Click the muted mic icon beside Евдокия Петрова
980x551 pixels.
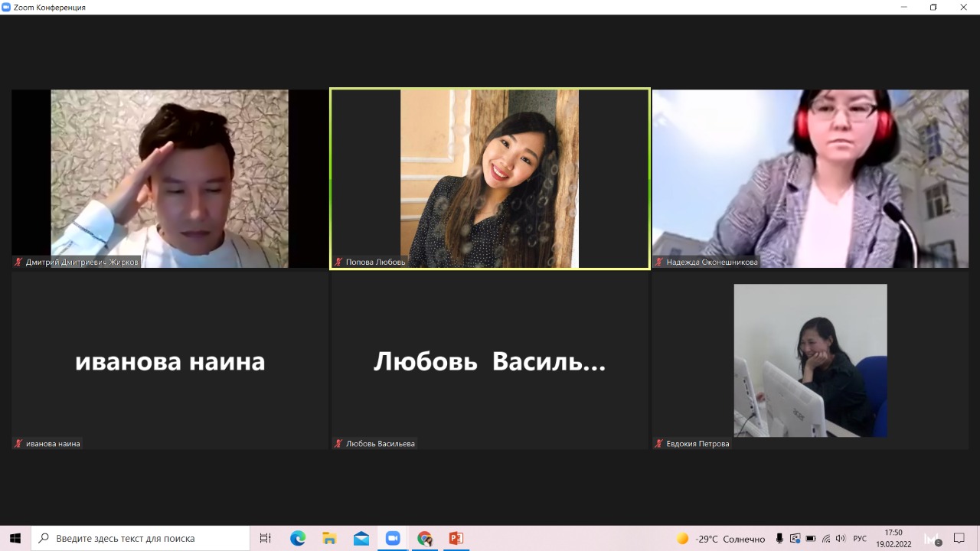click(658, 443)
